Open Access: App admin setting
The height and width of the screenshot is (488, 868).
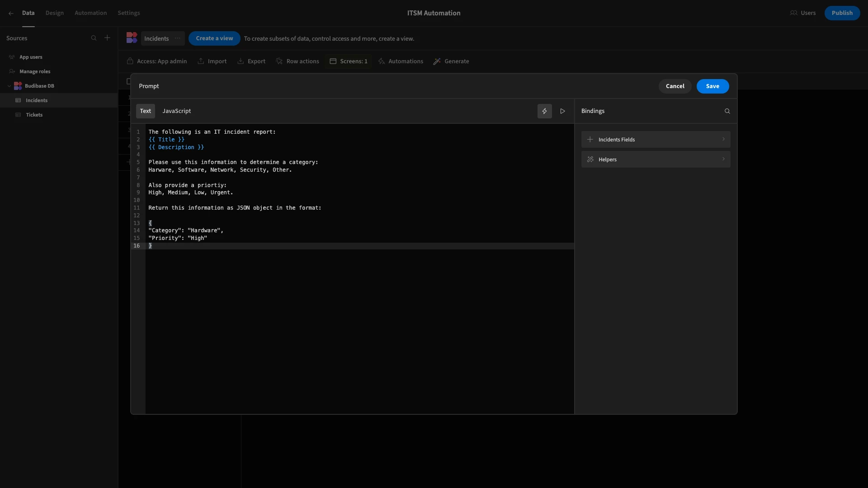157,61
